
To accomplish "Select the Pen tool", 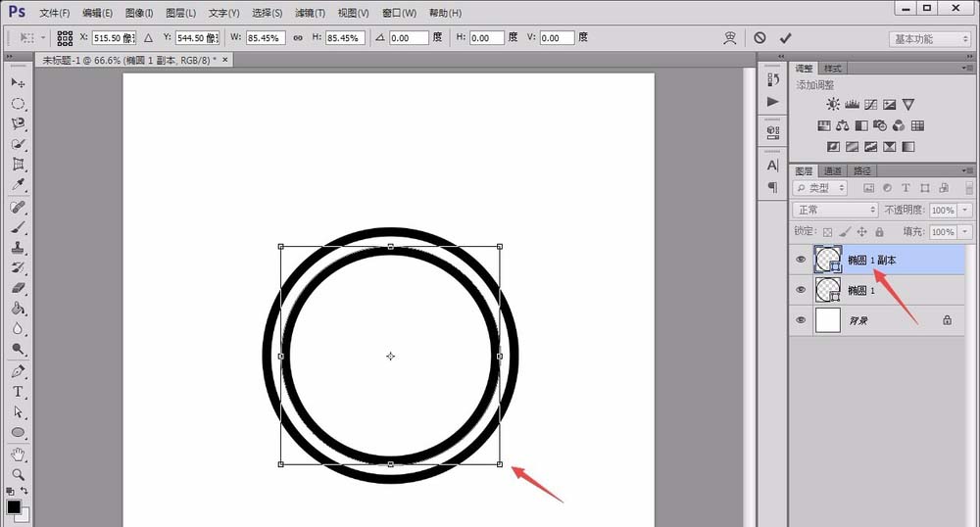I will point(18,371).
